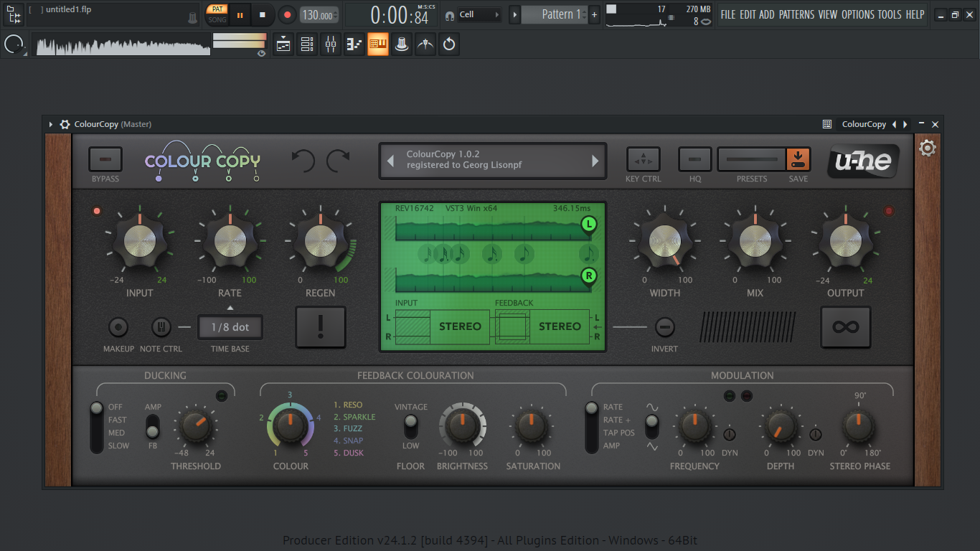Image resolution: width=980 pixels, height=551 pixels.
Task: Click the tempo tapper icon
Action: 402,44
